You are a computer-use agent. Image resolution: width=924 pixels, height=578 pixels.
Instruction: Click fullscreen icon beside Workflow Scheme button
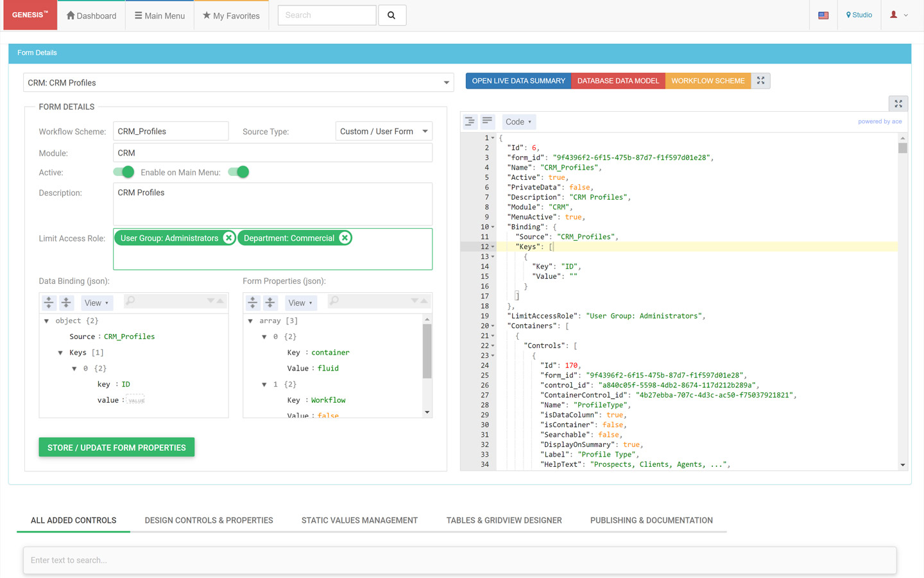760,81
